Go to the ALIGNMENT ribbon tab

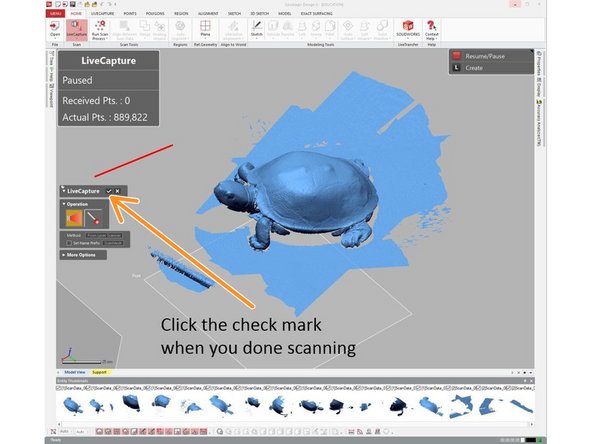click(208, 14)
